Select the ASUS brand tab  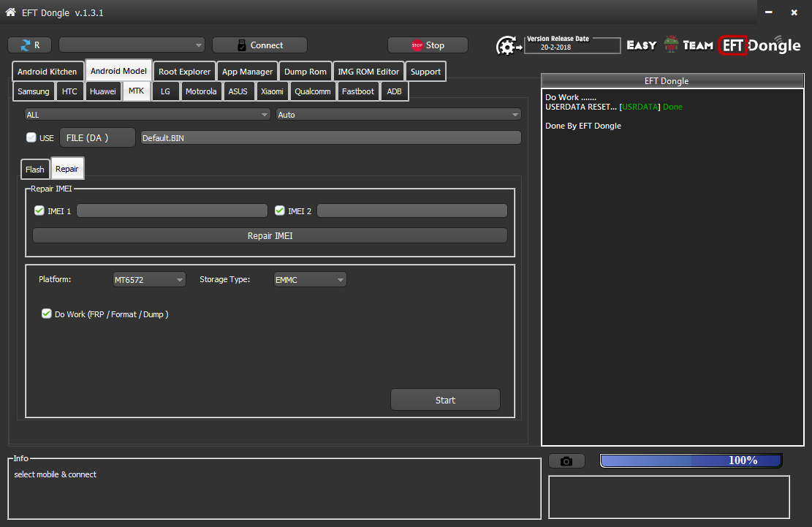pyautogui.click(x=238, y=91)
